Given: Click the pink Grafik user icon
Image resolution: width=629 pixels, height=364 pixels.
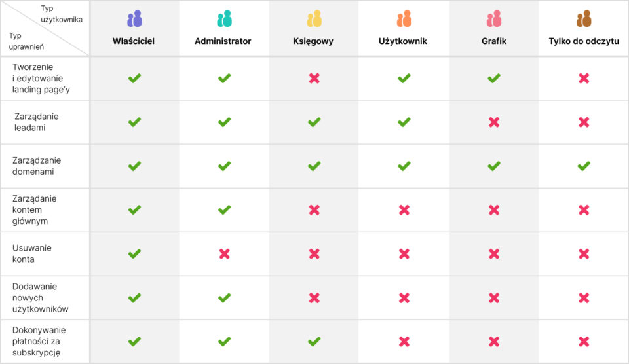Looking at the screenshot, I should click(494, 19).
